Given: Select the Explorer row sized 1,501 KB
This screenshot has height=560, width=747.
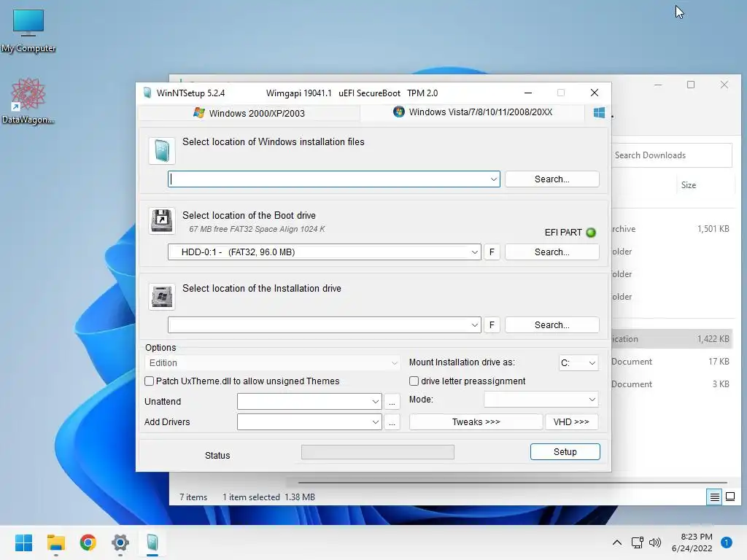Looking at the screenshot, I should [x=672, y=229].
